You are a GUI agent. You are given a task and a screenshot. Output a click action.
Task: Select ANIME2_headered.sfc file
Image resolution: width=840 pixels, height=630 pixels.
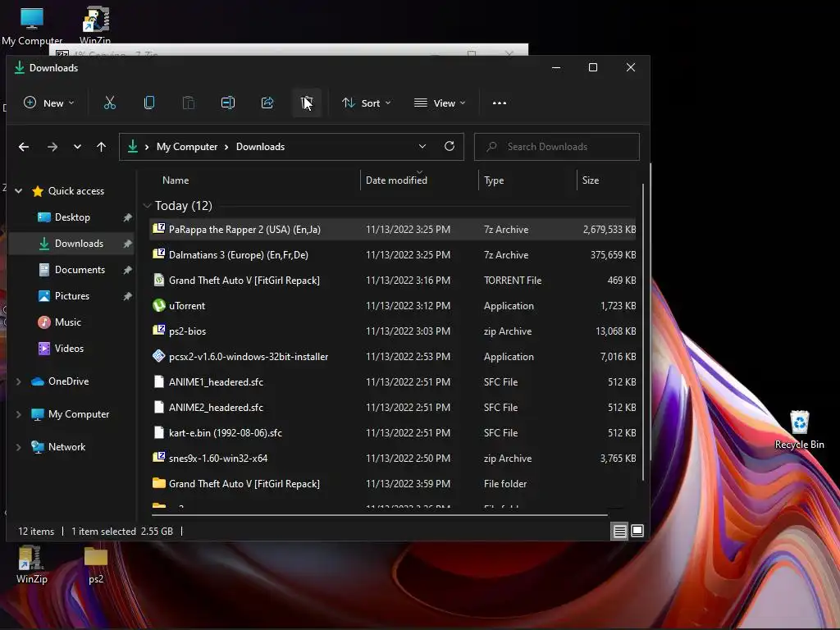point(393,408)
